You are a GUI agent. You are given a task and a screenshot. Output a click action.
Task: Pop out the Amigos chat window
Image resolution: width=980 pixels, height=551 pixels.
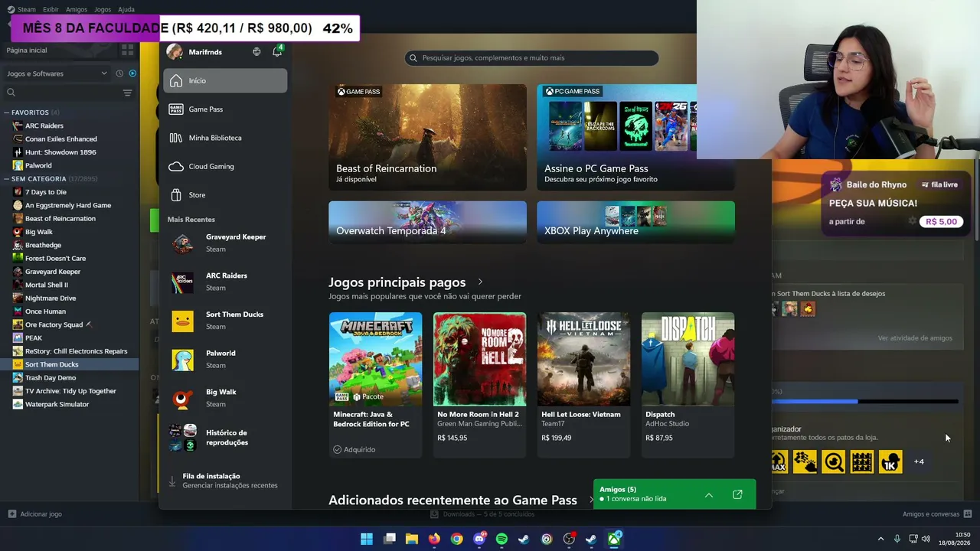point(737,494)
